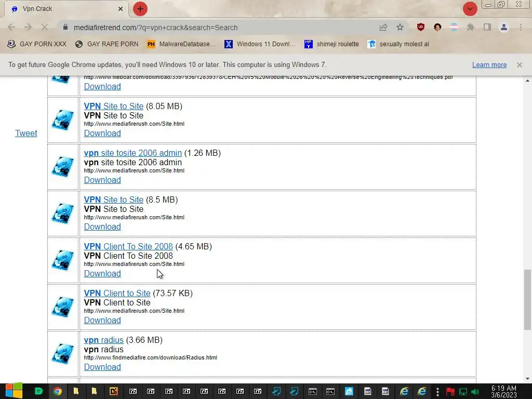Open the shimeji roulette bookmark
Viewport: 532px width, 399px height.
(331, 44)
